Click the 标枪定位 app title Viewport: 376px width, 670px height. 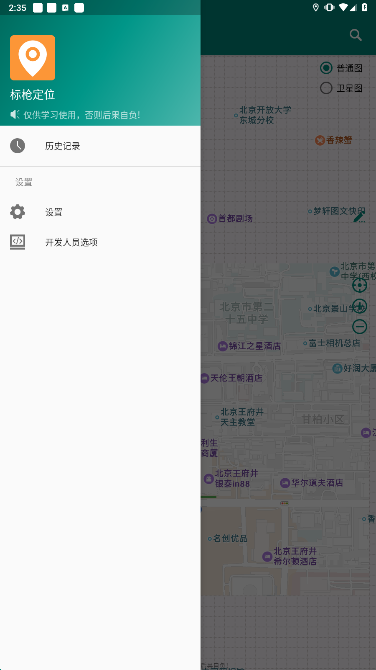(32, 95)
